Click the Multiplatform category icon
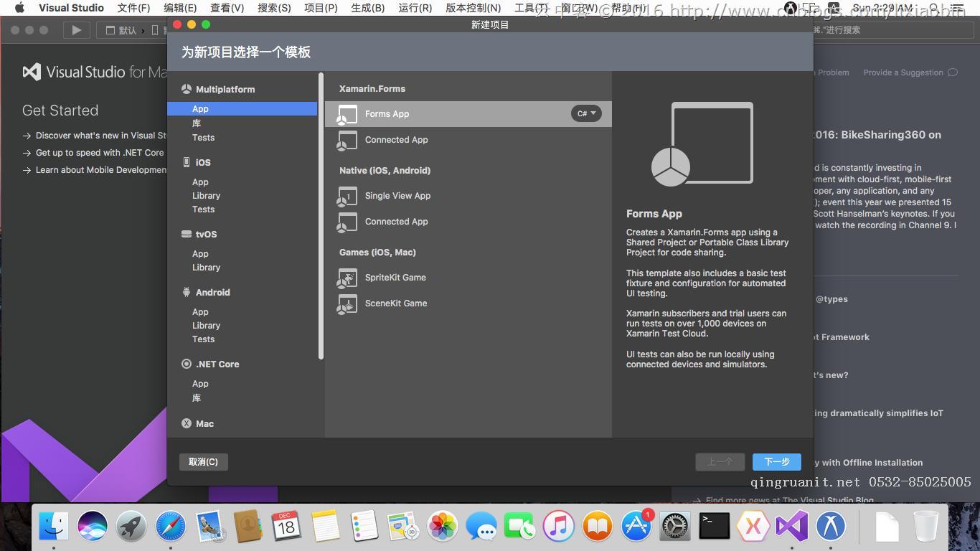The image size is (980, 551). click(x=187, y=89)
